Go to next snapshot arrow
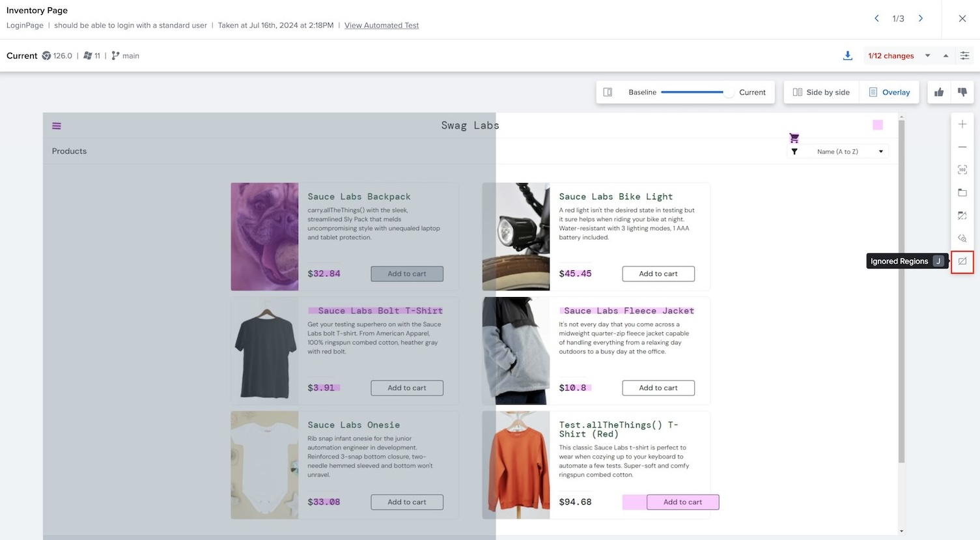 tap(921, 18)
